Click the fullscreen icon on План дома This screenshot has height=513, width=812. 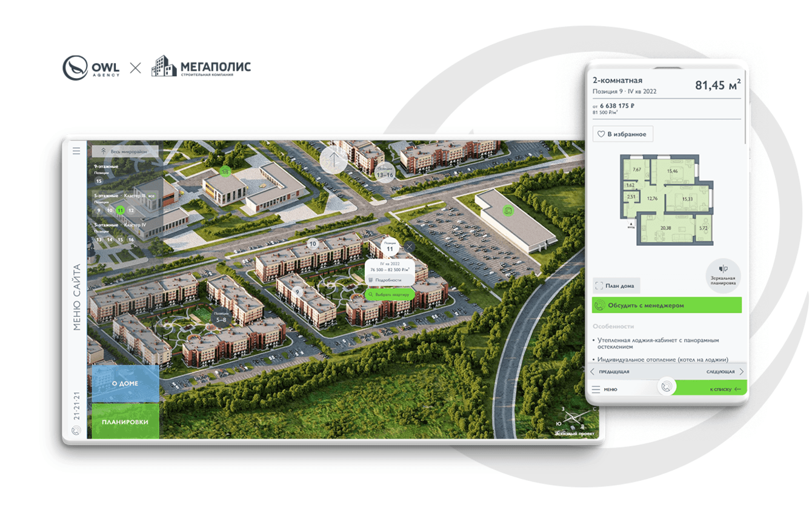pyautogui.click(x=599, y=286)
